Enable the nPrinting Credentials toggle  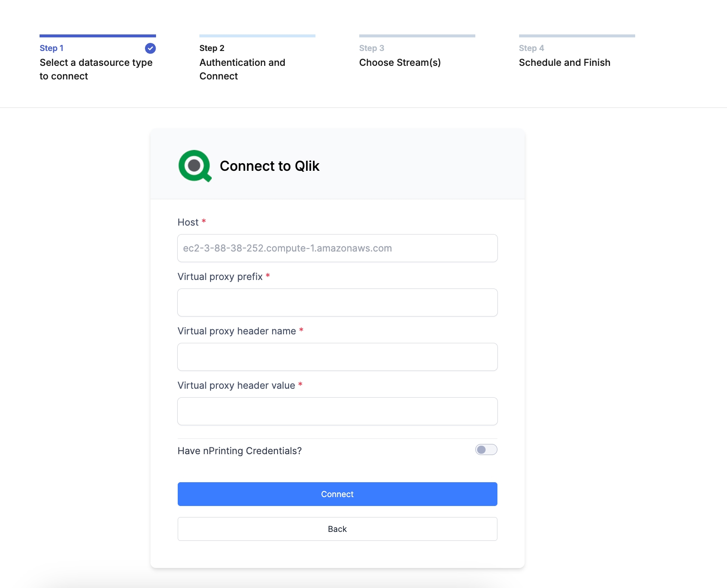pyautogui.click(x=486, y=449)
